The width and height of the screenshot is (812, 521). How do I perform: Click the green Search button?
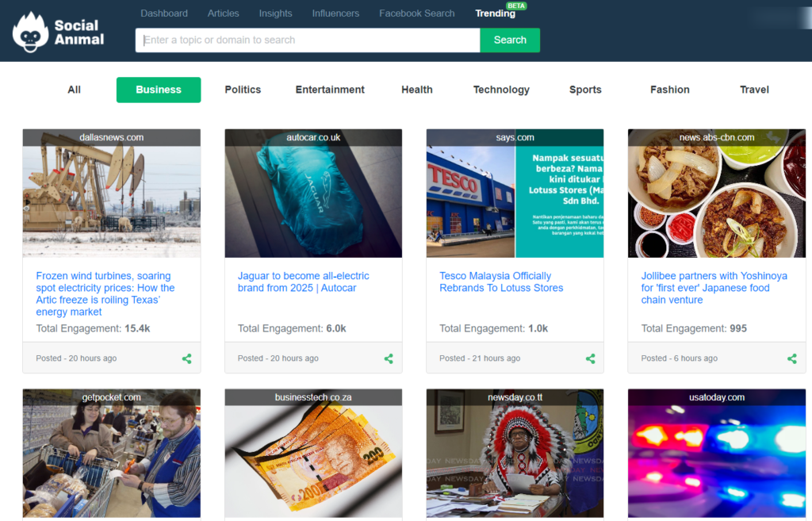pyautogui.click(x=510, y=40)
